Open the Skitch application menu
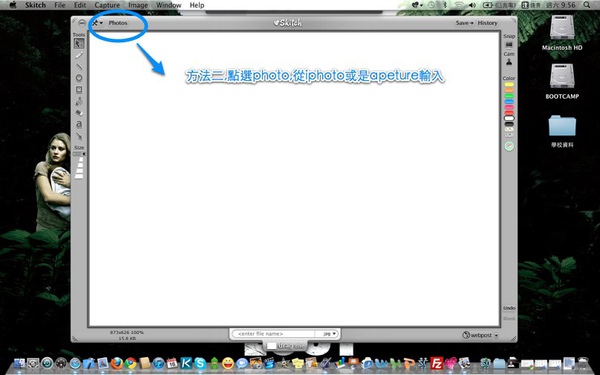 click(x=36, y=5)
